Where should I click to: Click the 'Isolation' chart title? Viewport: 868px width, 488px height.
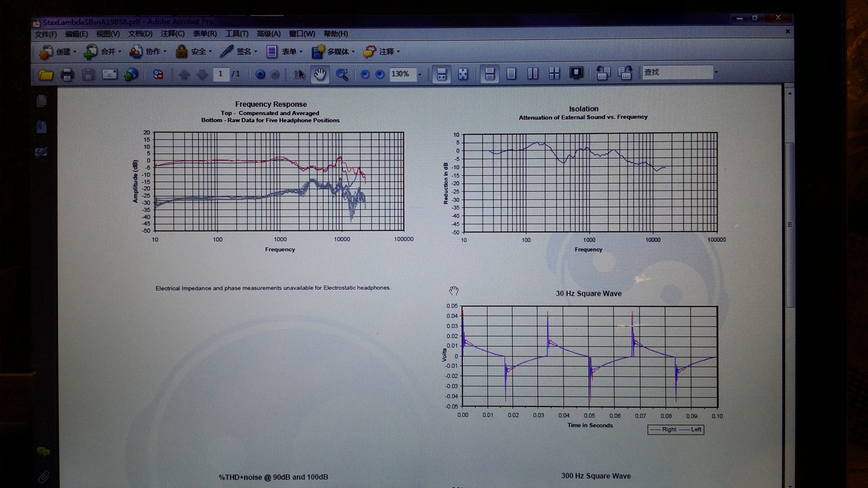[x=583, y=109]
